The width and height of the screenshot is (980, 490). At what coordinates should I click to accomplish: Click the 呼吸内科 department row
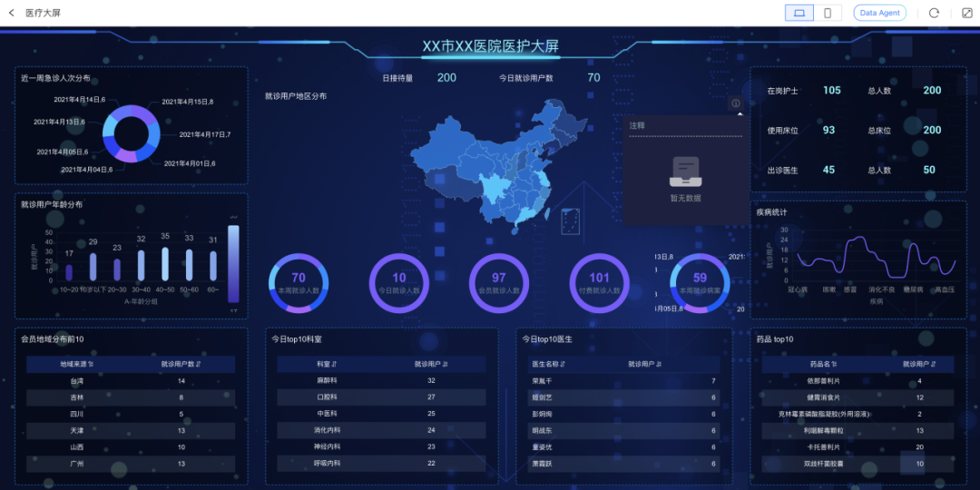[381, 464]
